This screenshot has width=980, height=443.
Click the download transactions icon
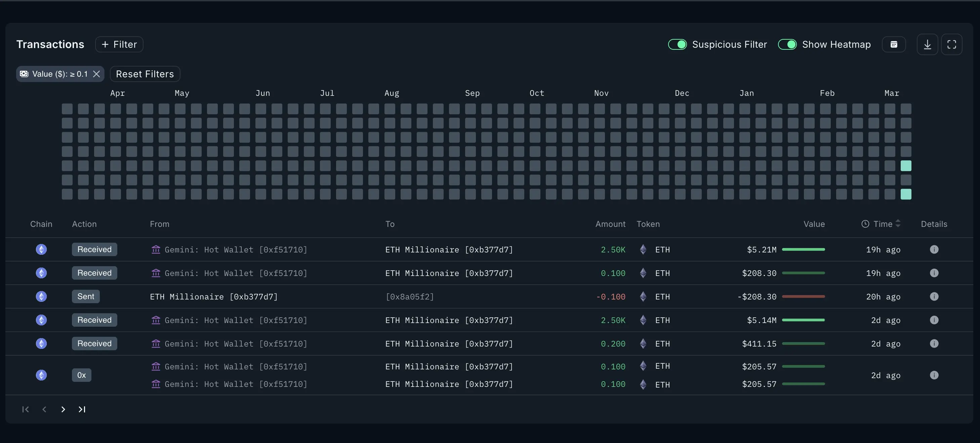tap(927, 44)
